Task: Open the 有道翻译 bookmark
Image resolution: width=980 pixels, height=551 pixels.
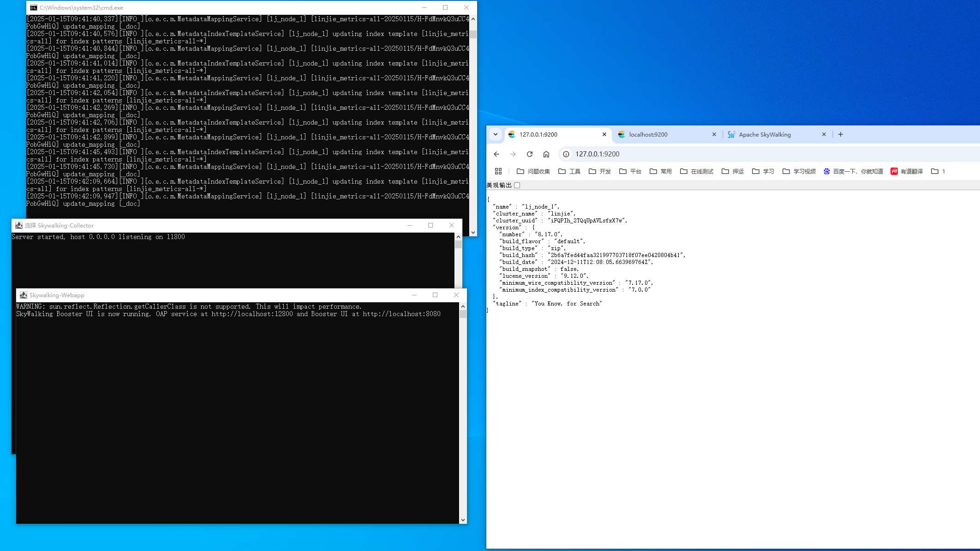Action: (907, 171)
